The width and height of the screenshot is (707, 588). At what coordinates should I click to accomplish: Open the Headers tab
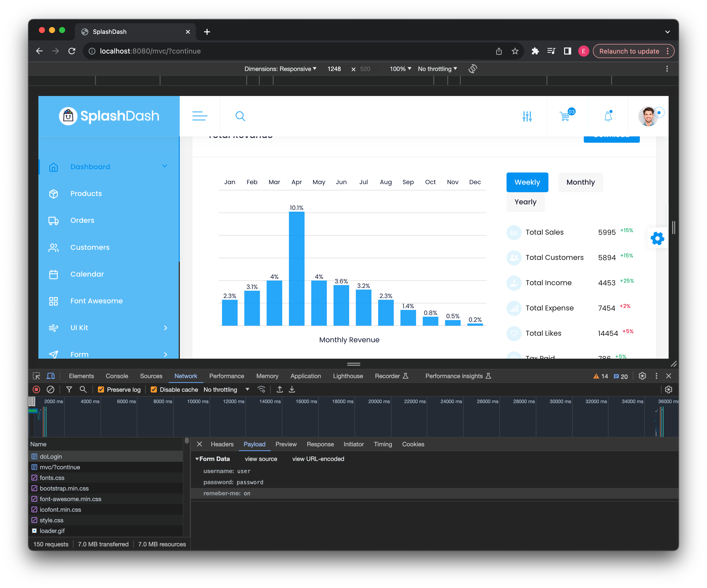[x=222, y=445]
